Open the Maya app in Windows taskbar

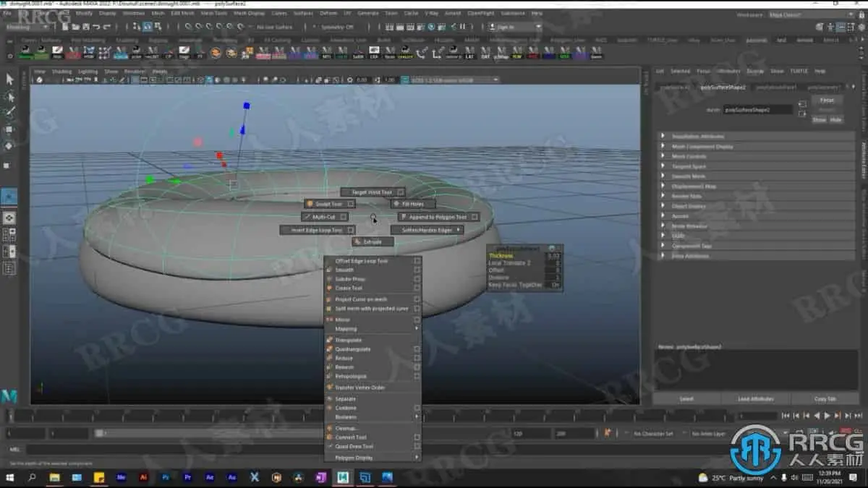[343, 478]
